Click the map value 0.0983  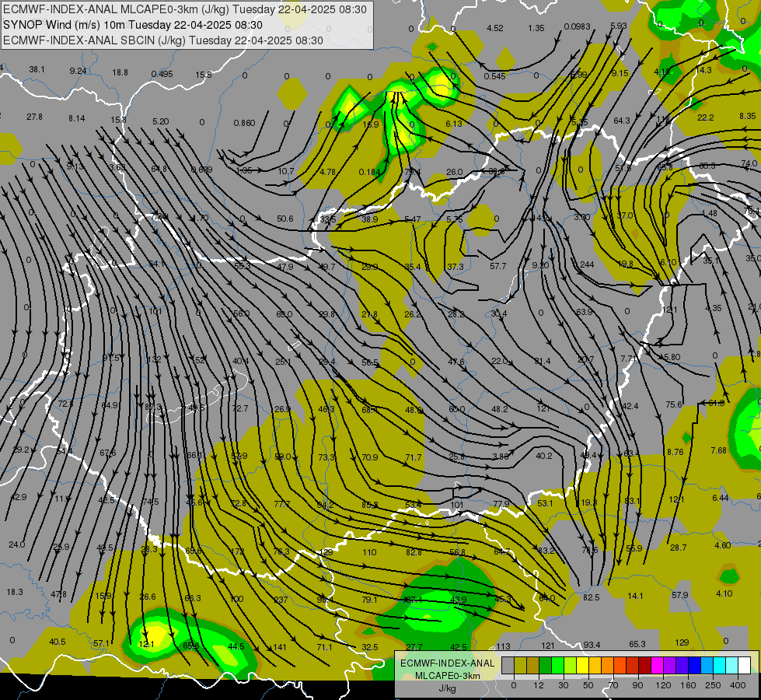pyautogui.click(x=577, y=26)
